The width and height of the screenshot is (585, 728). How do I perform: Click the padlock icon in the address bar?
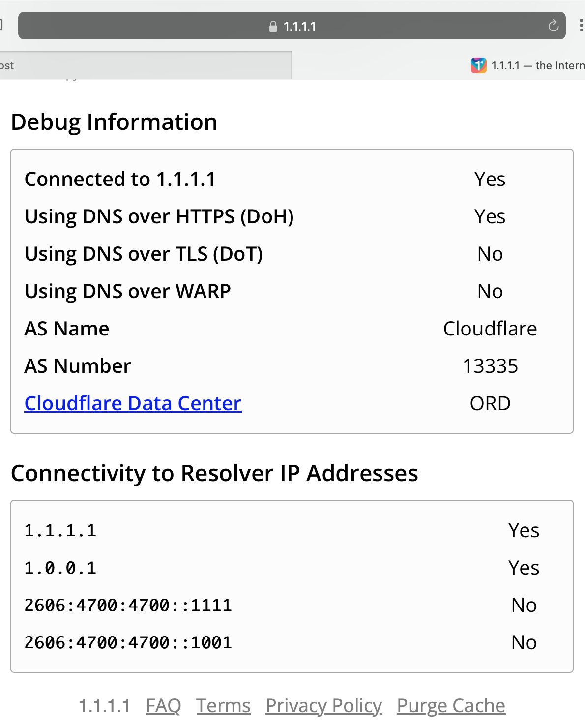point(273,27)
